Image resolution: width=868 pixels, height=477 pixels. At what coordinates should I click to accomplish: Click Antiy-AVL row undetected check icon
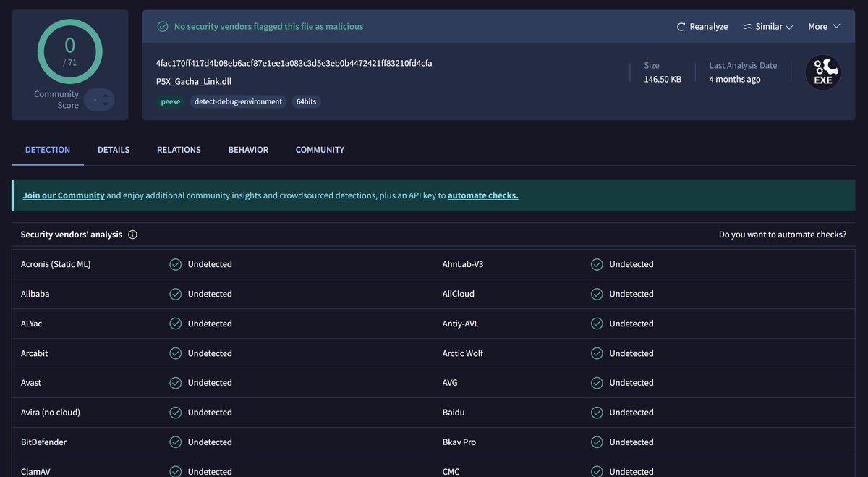coord(597,324)
